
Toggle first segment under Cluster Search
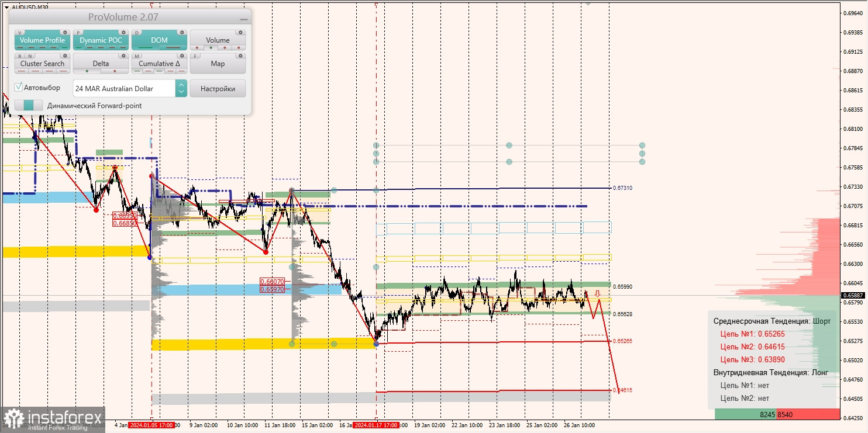22,71
